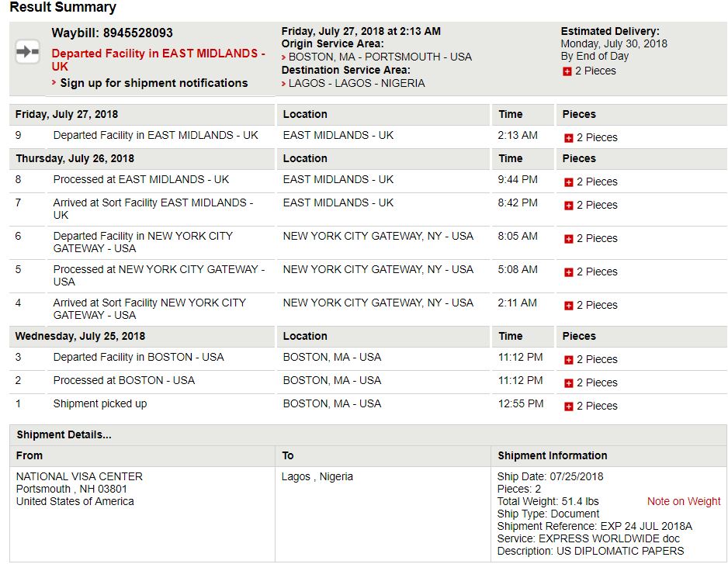Click plus icon for Arrived at Sort Facility EAST MIDLANDS
The image size is (728, 564).
pyautogui.click(x=568, y=206)
